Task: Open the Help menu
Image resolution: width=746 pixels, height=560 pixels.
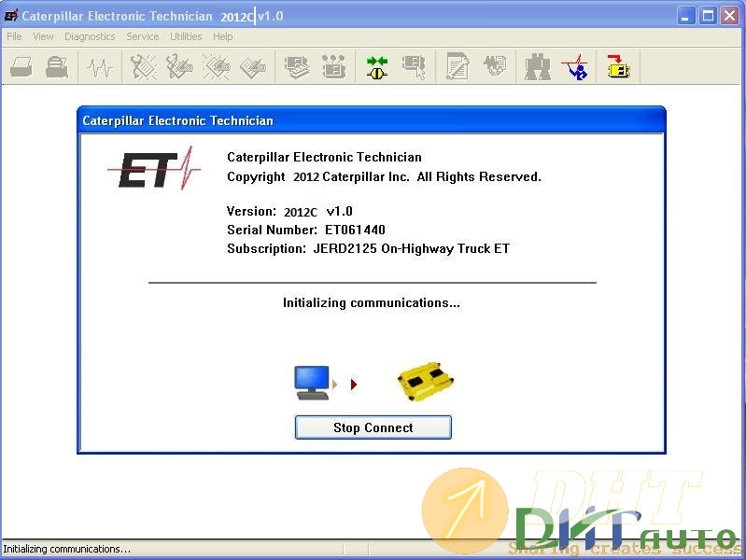Action: click(222, 36)
